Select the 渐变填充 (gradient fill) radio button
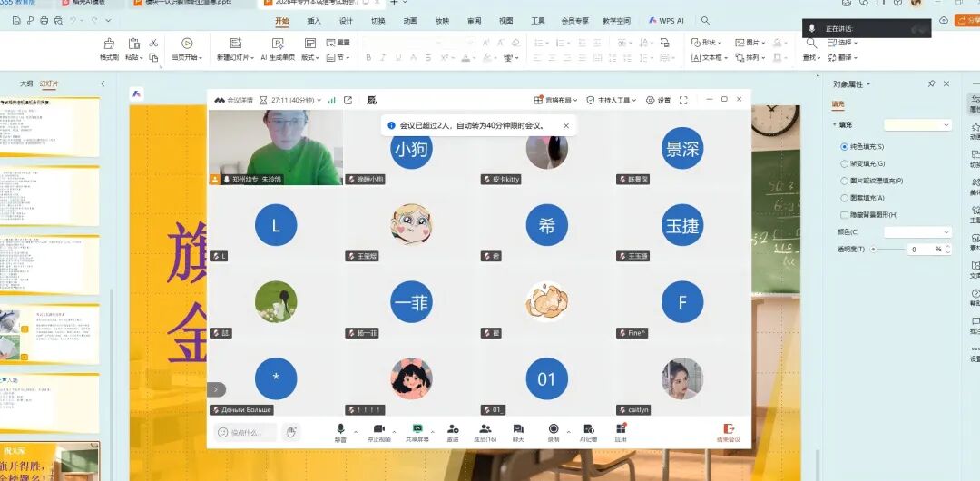980x481 pixels. [845, 164]
